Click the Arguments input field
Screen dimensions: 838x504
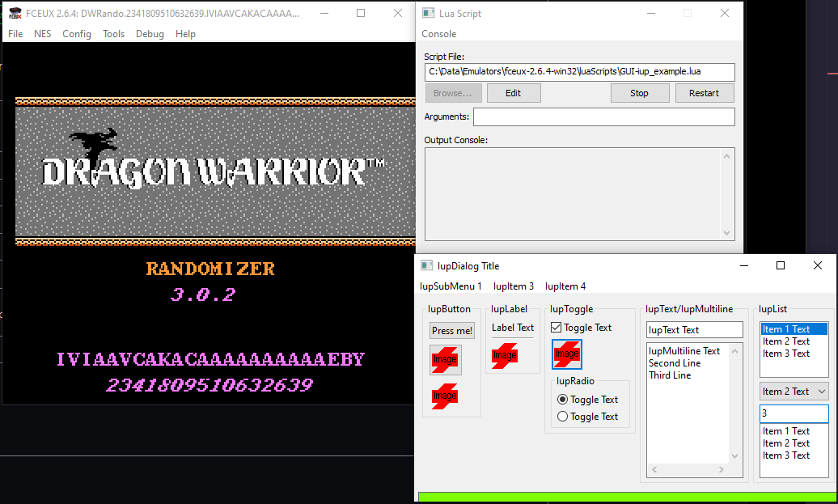(x=604, y=117)
